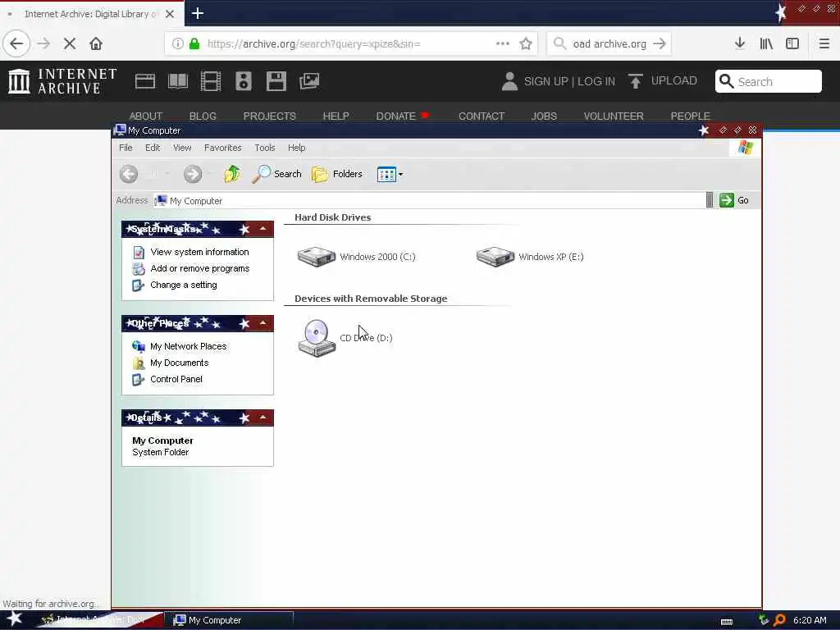Click browser search bar go arrow
This screenshot has width=840, height=630.
(660, 44)
